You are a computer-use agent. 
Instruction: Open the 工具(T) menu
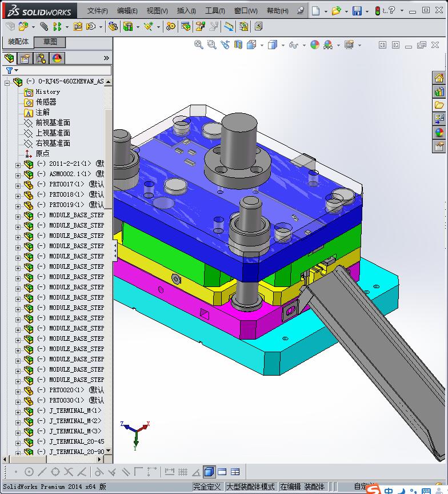click(x=215, y=11)
